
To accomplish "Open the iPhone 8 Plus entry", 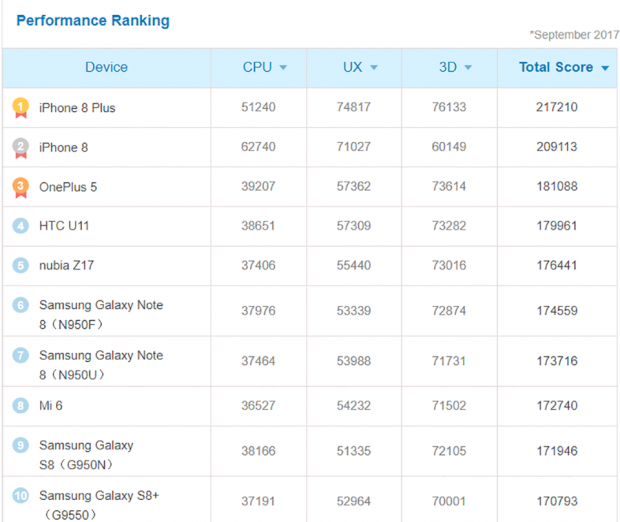I will pyautogui.click(x=77, y=107).
